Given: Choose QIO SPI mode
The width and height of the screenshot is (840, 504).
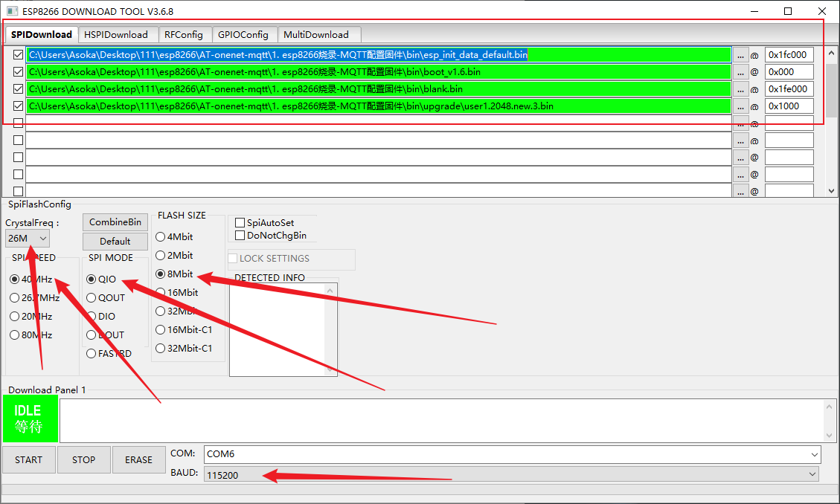Looking at the screenshot, I should tap(101, 280).
